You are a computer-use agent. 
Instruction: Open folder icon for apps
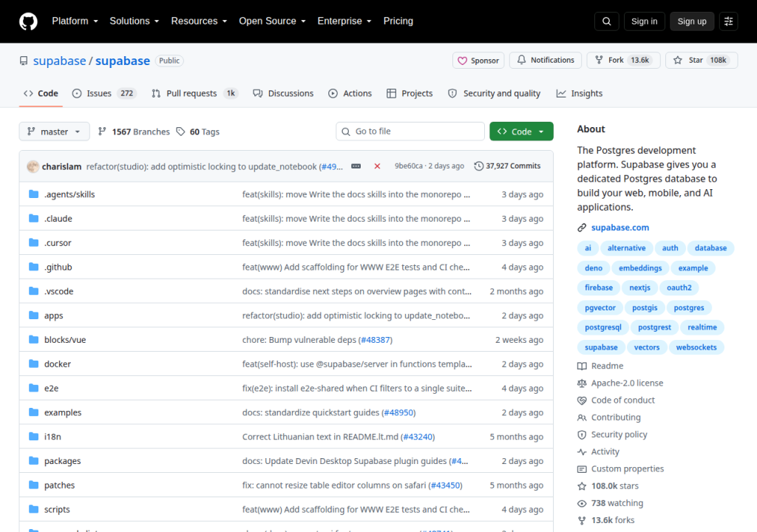[x=33, y=316]
